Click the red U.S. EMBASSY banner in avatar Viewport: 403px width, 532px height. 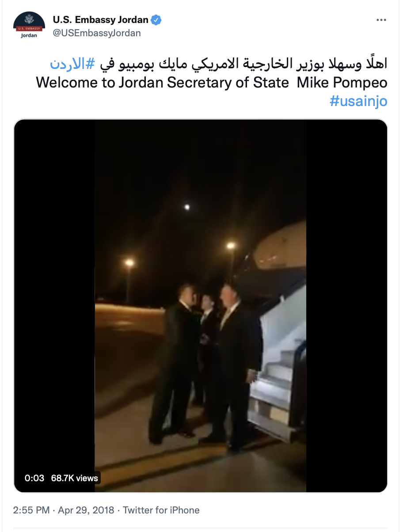coord(29,29)
